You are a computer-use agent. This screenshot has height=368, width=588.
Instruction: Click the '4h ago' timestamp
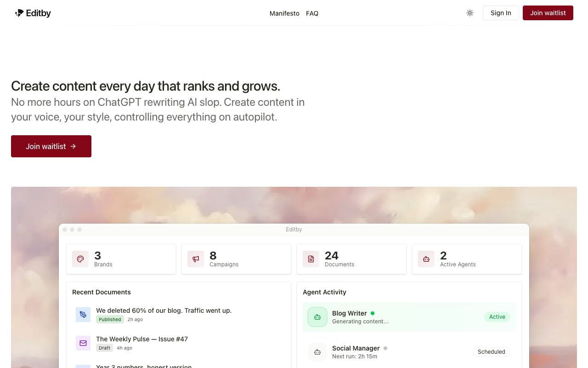pos(124,348)
